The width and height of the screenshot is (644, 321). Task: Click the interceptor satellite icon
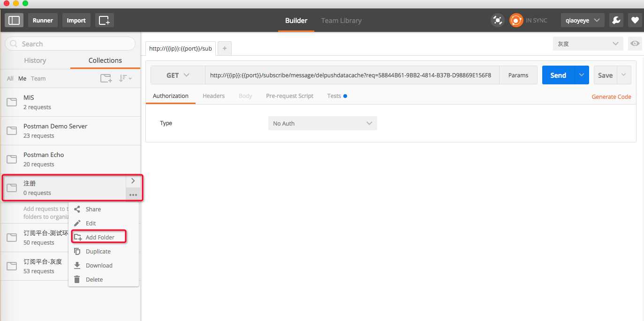tap(497, 20)
